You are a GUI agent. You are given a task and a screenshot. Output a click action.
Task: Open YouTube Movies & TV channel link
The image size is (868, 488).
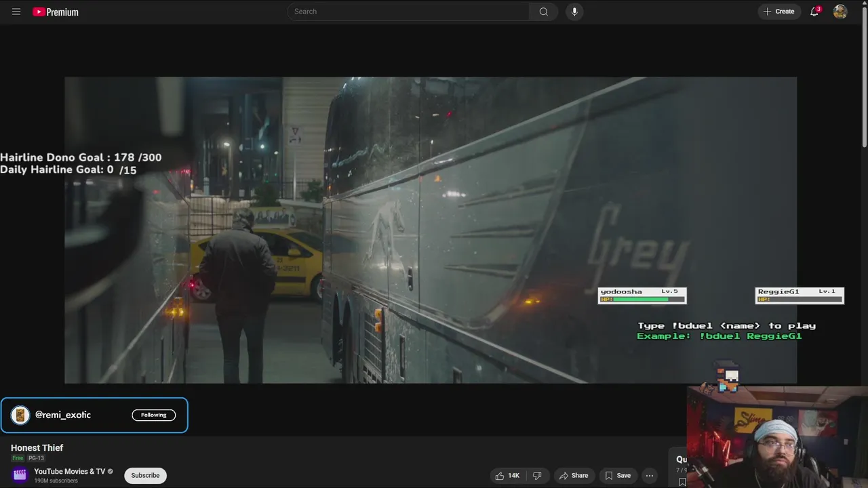[x=70, y=471]
